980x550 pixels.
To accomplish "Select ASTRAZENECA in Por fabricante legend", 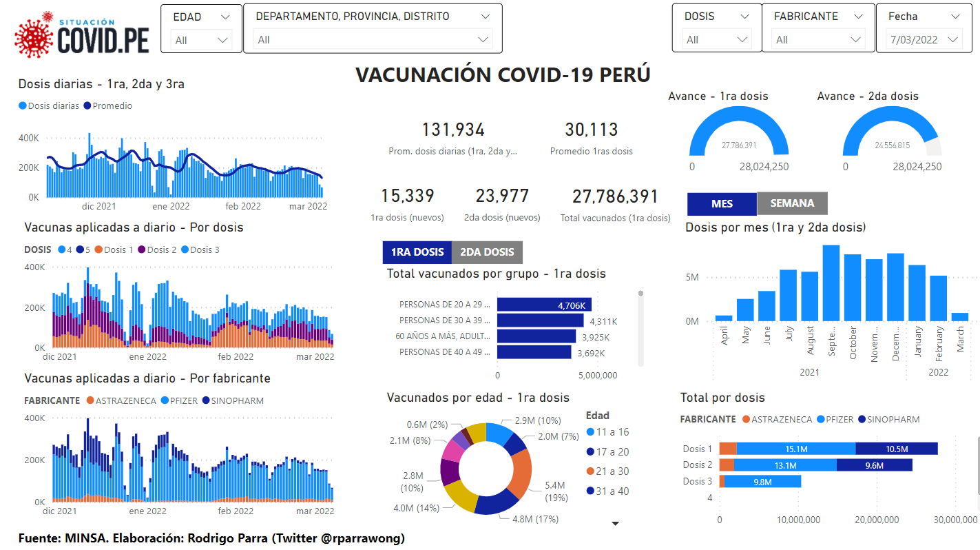I will [x=121, y=401].
